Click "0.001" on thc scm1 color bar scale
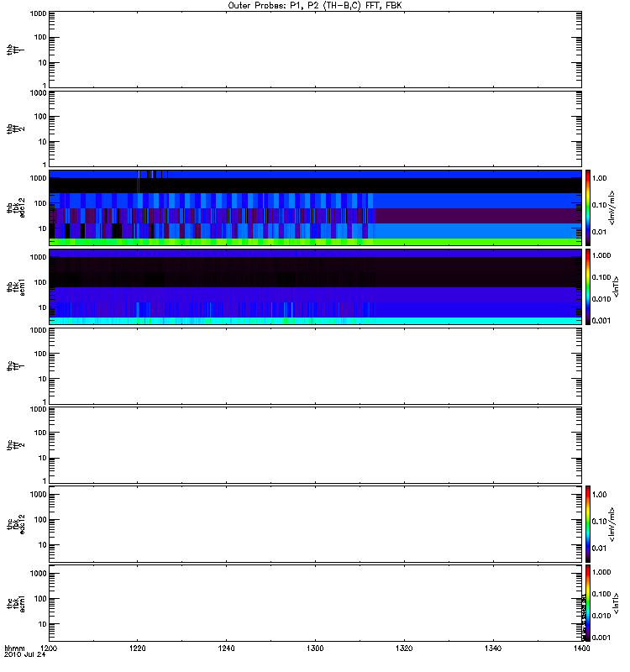 pyautogui.click(x=601, y=638)
